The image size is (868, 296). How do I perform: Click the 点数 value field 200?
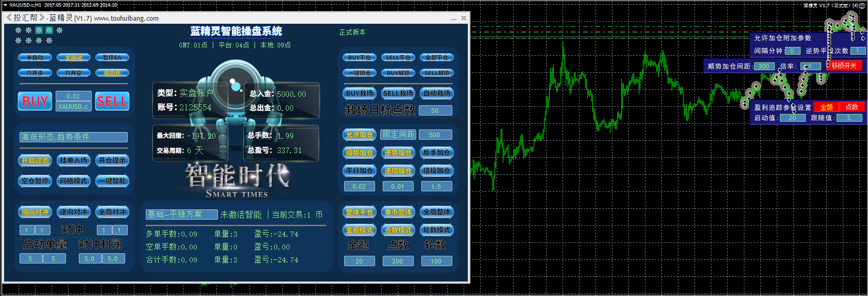coord(398,261)
